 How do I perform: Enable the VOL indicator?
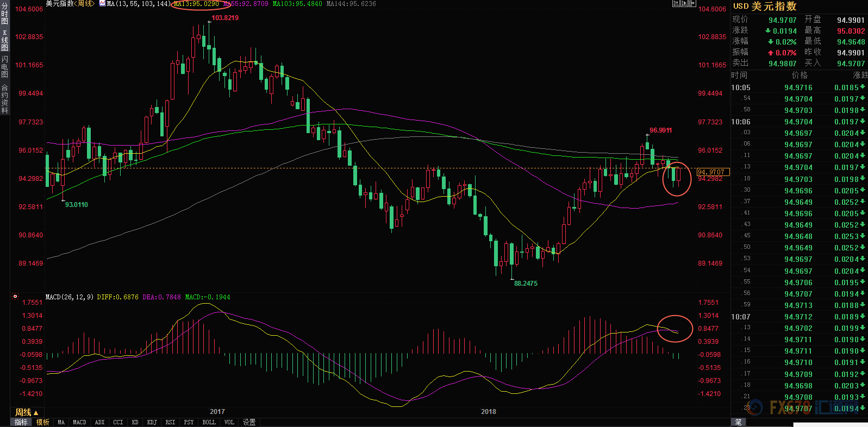(x=229, y=422)
